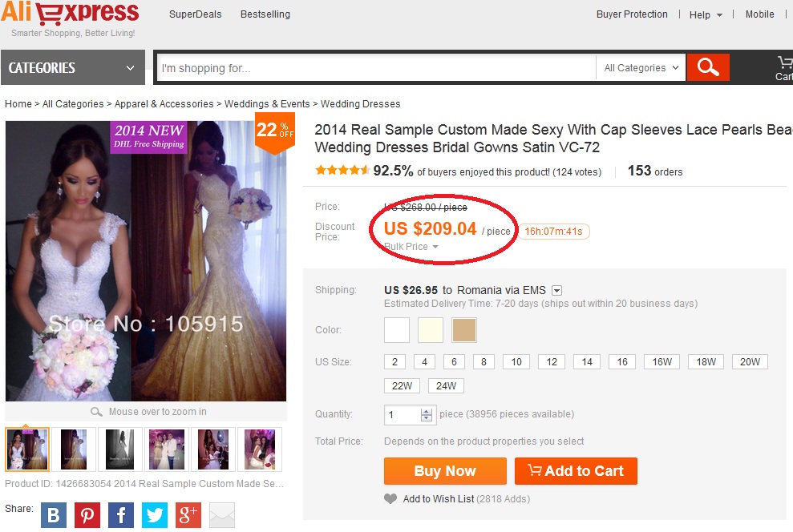The height and width of the screenshot is (532, 793).
Task: Select US size 8
Action: coord(483,362)
